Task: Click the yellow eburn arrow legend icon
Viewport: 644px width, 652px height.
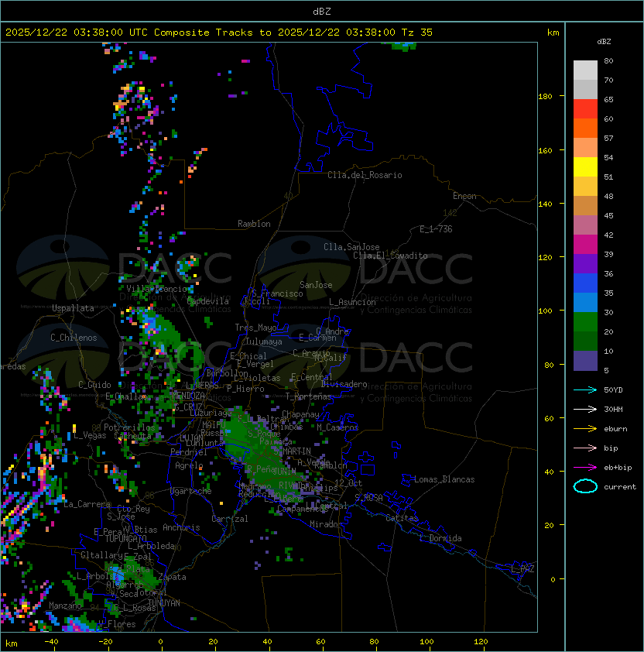Action: tap(585, 428)
